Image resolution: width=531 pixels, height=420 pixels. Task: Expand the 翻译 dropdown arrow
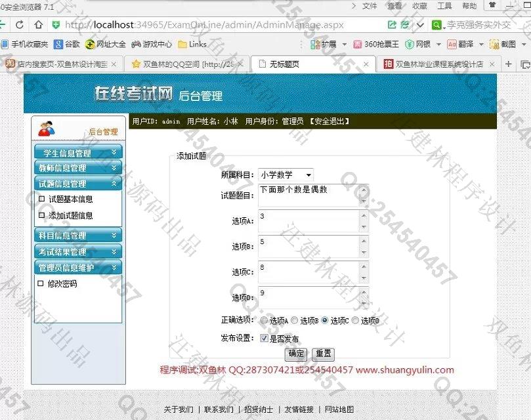pos(481,45)
